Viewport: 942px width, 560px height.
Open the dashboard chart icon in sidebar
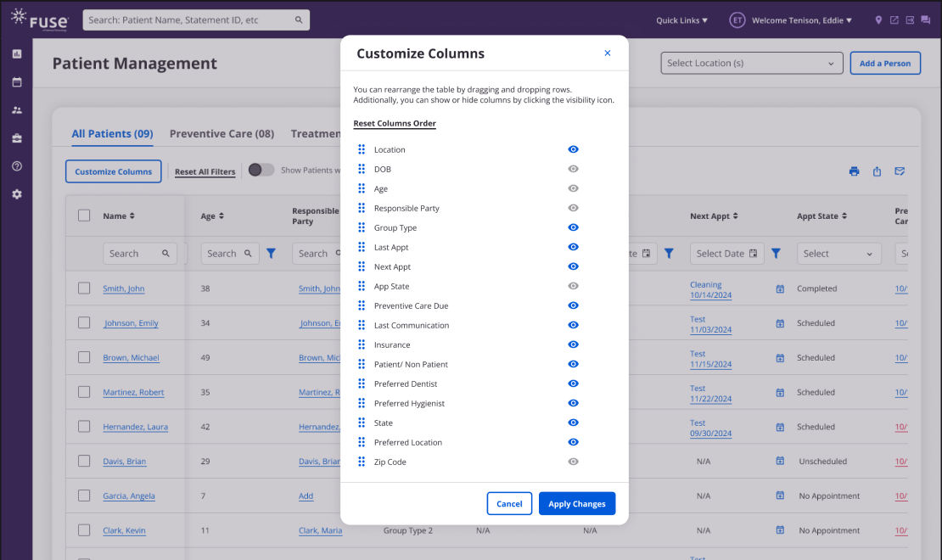[17, 54]
